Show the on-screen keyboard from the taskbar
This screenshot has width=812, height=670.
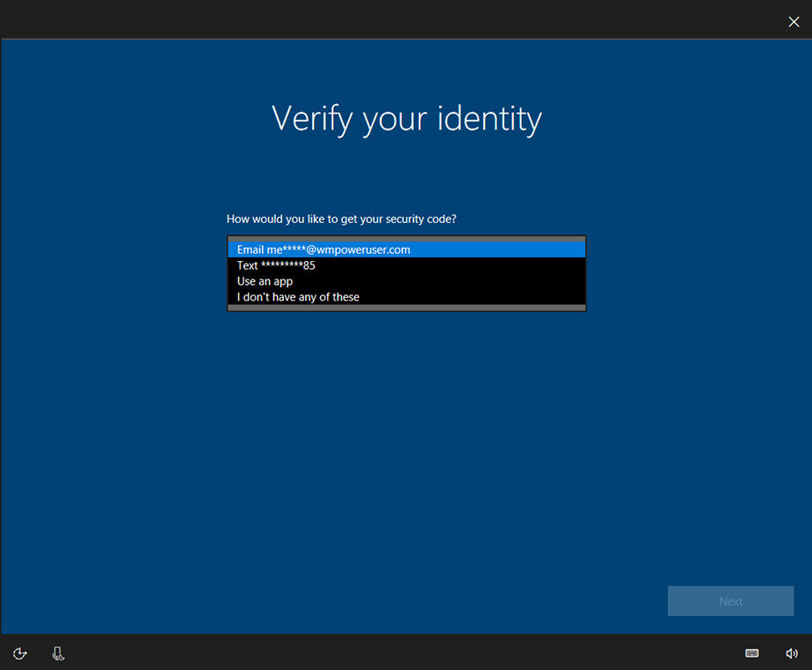751,653
